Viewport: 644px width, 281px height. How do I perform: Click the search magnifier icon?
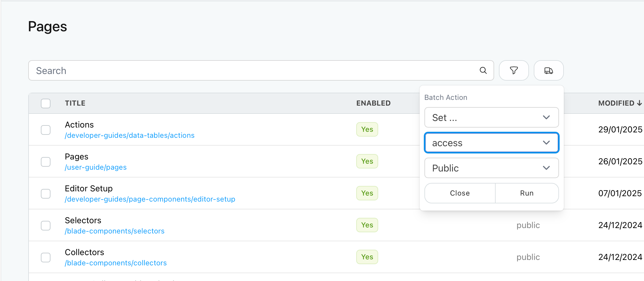(483, 70)
